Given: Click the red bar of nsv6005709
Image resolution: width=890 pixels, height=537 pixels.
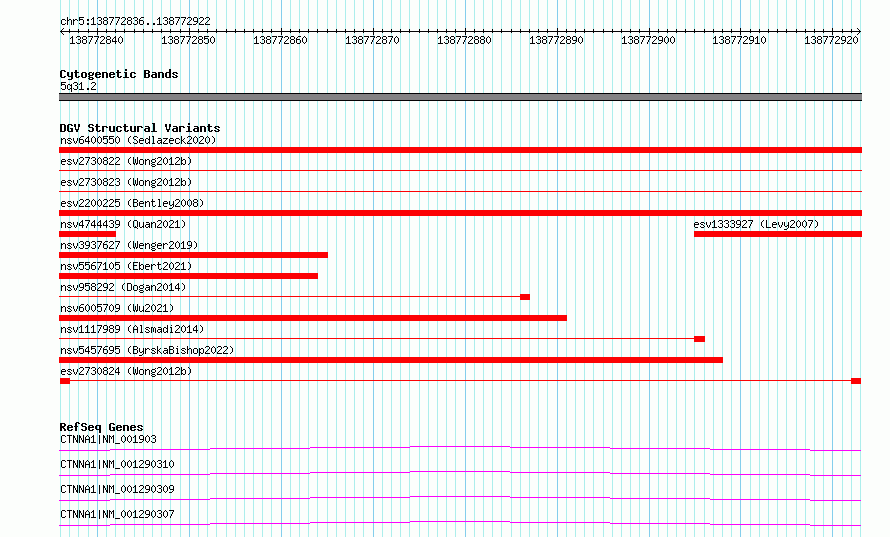Looking at the screenshot, I should pyautogui.click(x=313, y=318).
